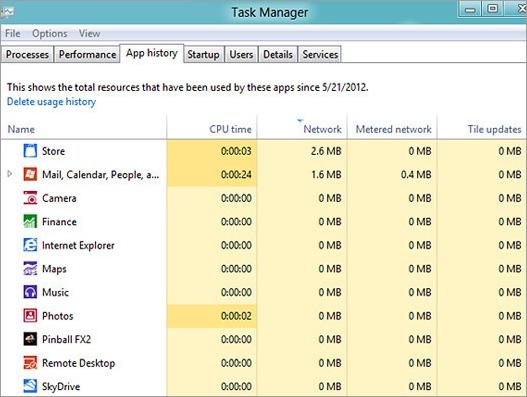Image resolution: width=527 pixels, height=397 pixels.
Task: Switch to the Details tab
Action: click(x=278, y=54)
